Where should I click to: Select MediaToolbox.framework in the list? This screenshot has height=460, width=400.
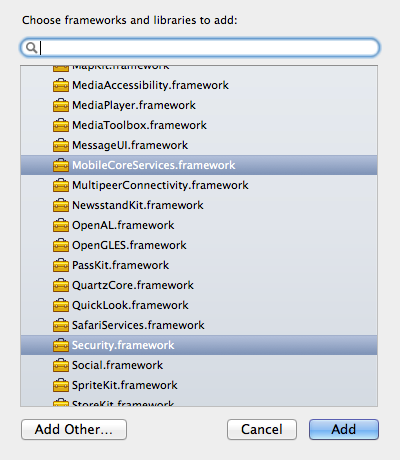[199, 125]
